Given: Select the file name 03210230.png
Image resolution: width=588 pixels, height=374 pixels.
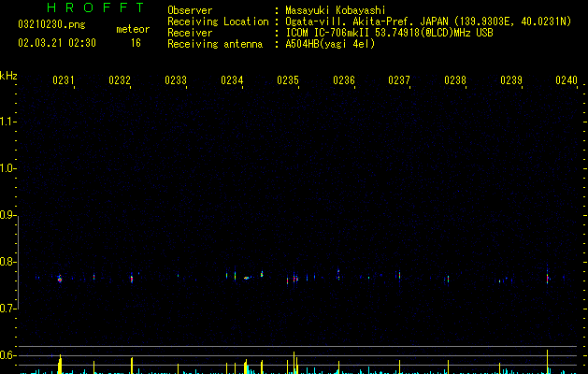Looking at the screenshot, I should pos(51,25).
